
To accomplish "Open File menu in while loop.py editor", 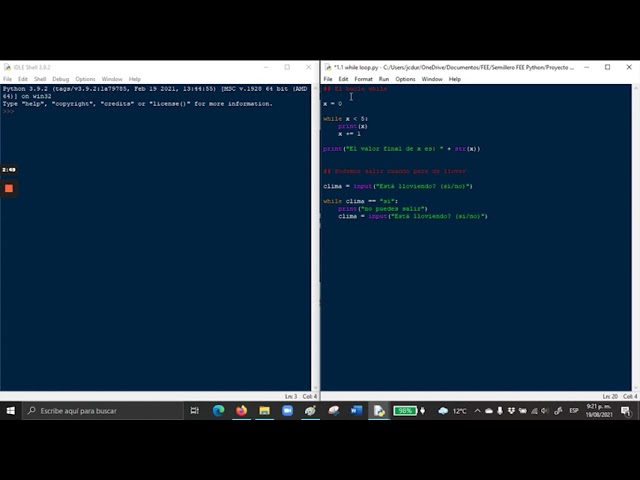I will tap(328, 79).
